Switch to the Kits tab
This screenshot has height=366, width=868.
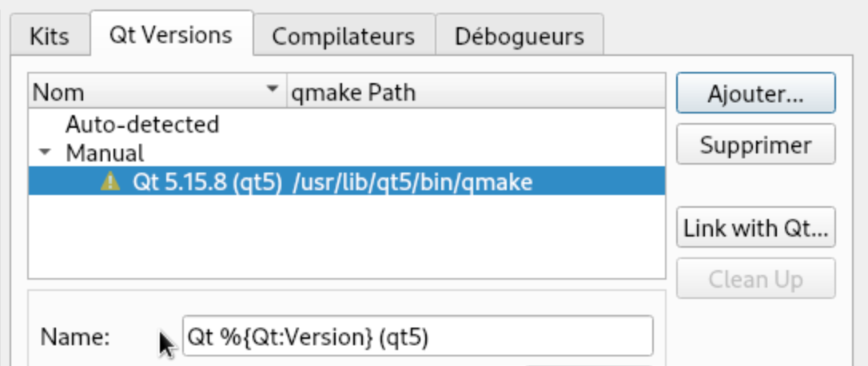tap(49, 37)
